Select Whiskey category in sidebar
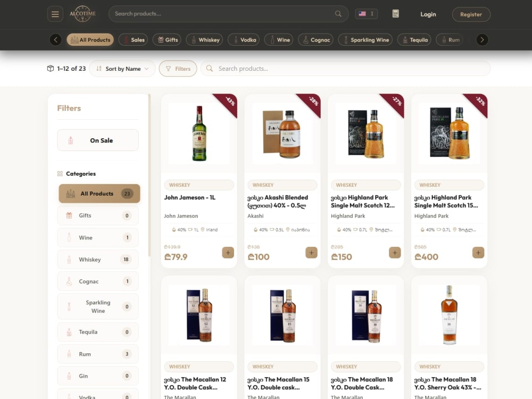The width and height of the screenshot is (532, 399). click(98, 260)
